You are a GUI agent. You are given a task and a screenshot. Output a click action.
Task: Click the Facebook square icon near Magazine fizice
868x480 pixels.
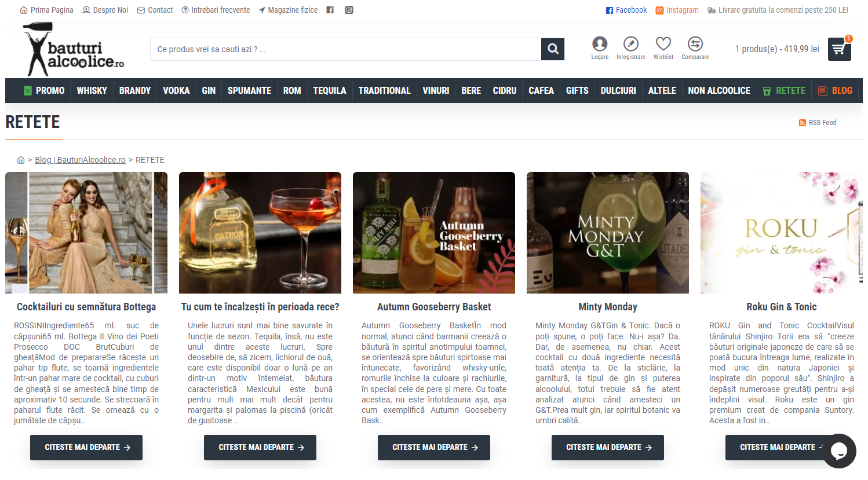[330, 10]
